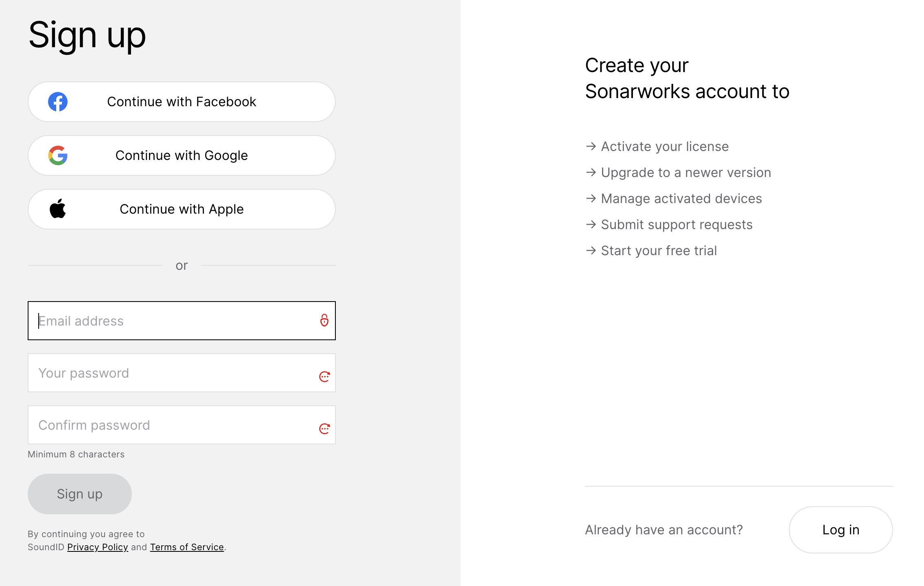Open the Privacy Policy link
The width and height of the screenshot is (924, 586).
(98, 547)
